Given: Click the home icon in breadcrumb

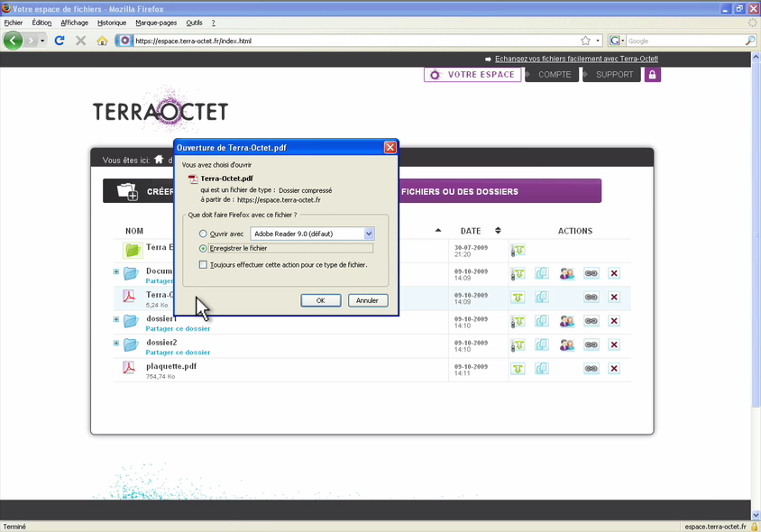Looking at the screenshot, I should pyautogui.click(x=159, y=160).
